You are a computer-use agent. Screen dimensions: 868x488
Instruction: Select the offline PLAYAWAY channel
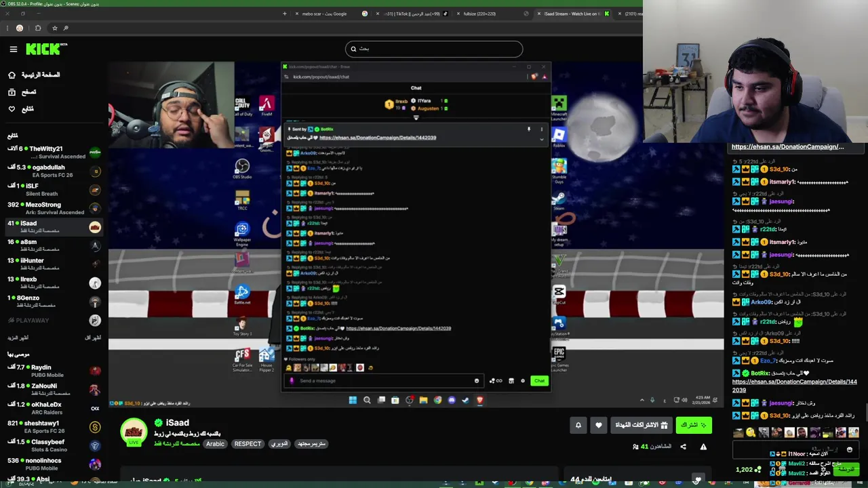(54, 320)
